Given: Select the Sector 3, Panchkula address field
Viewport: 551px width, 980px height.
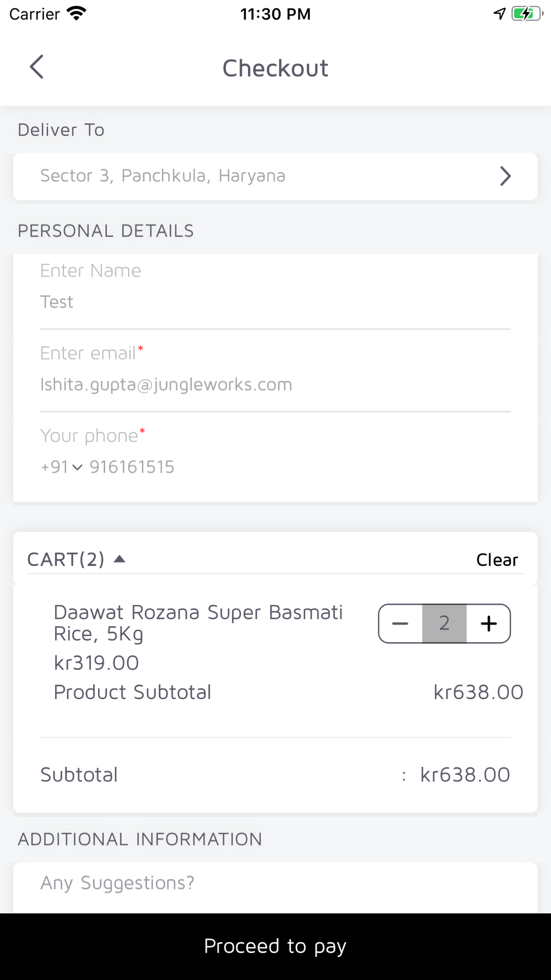Looking at the screenshot, I should (275, 176).
